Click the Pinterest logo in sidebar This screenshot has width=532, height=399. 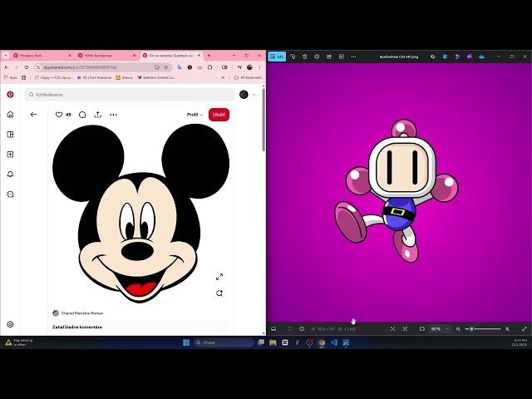[10, 94]
